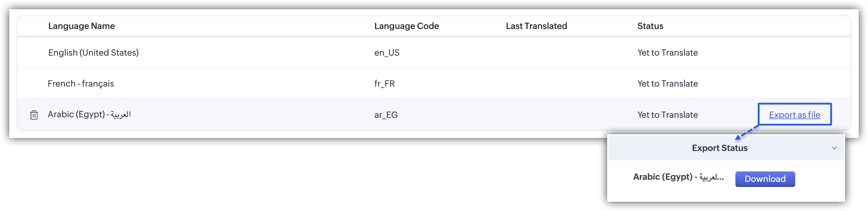Click the Yet to Translate status for Arabic
Screen dimensions: 868x211
pos(667,115)
